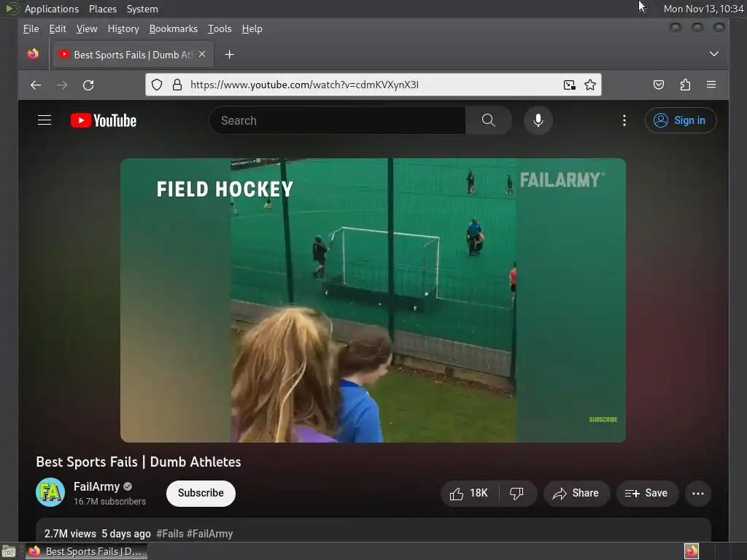Open tracking protection shield icon
Screen dimensions: 747x560
pos(157,85)
